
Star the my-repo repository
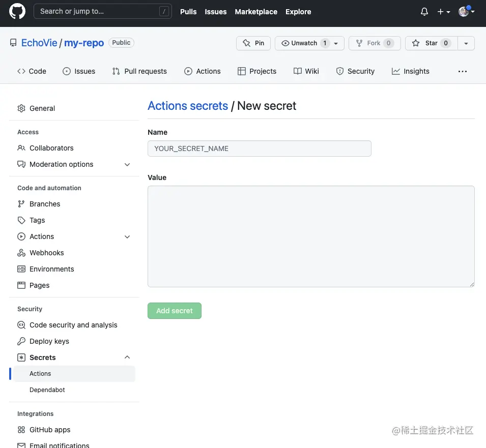[x=432, y=43]
